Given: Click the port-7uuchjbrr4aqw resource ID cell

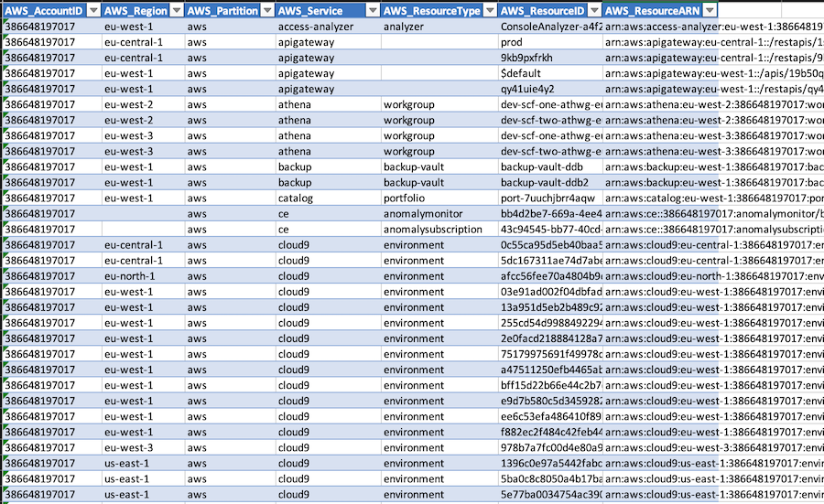Looking at the screenshot, I should click(550, 198).
